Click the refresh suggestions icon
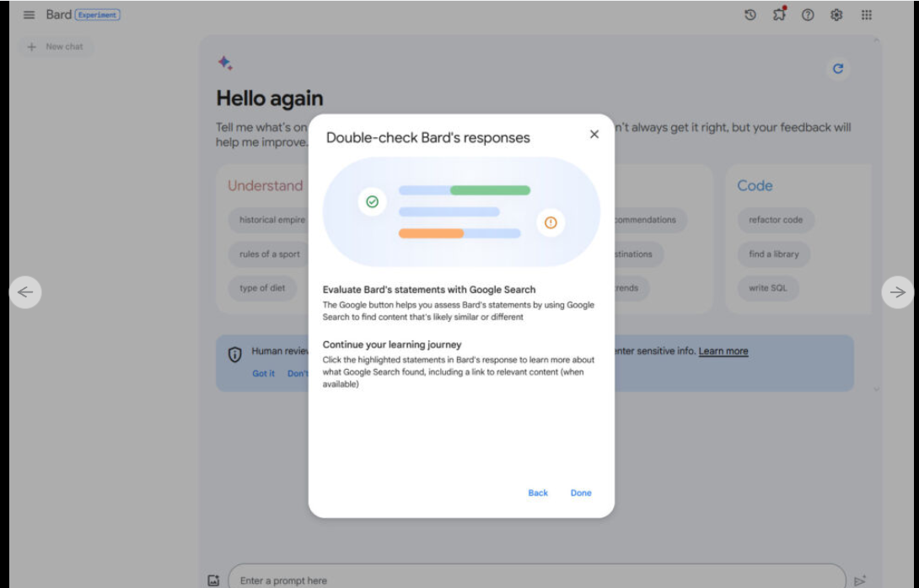The width and height of the screenshot is (919, 588). coord(838,68)
